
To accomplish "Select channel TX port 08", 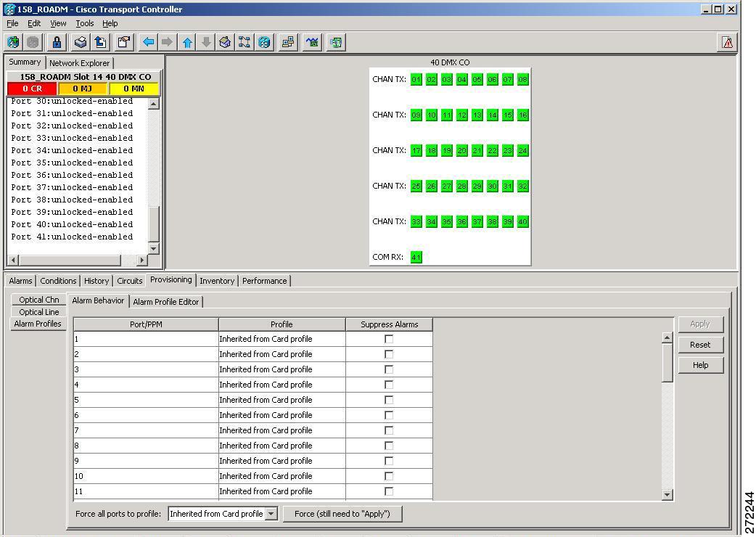I will (522, 80).
